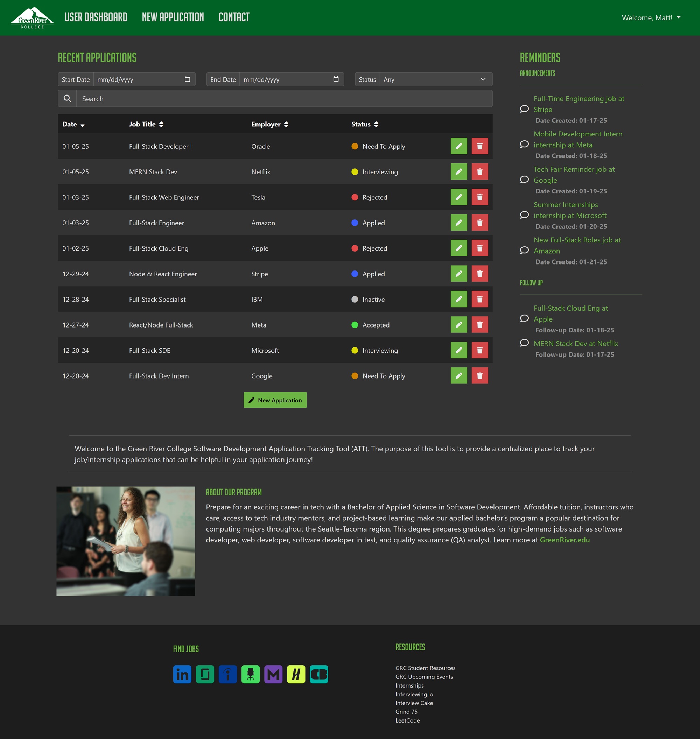This screenshot has height=739, width=700.
Task: Delete the Google Full-Stack Dev Intern application
Action: [479, 376]
